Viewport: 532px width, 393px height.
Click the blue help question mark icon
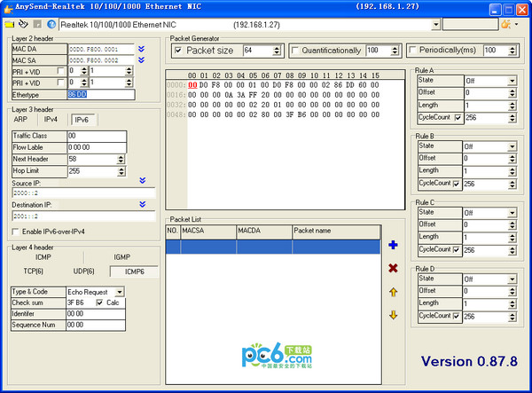(x=51, y=24)
